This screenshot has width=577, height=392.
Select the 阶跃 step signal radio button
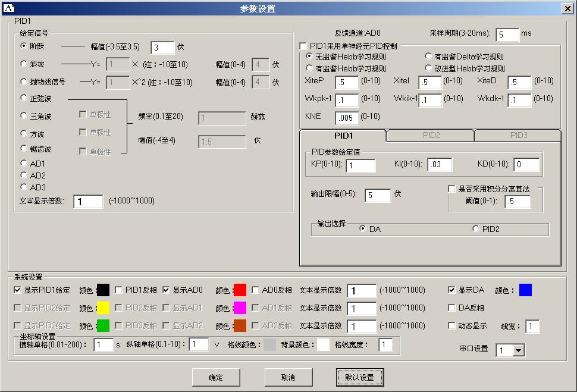click(24, 46)
